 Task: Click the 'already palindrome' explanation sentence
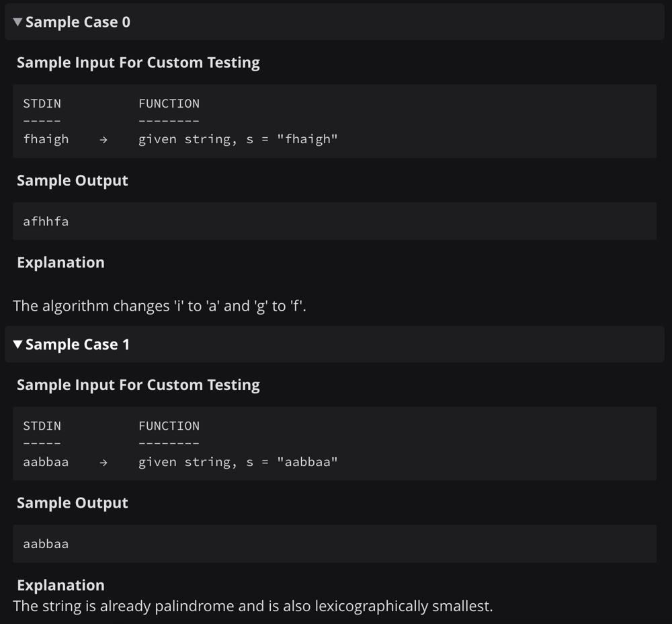coord(253,606)
